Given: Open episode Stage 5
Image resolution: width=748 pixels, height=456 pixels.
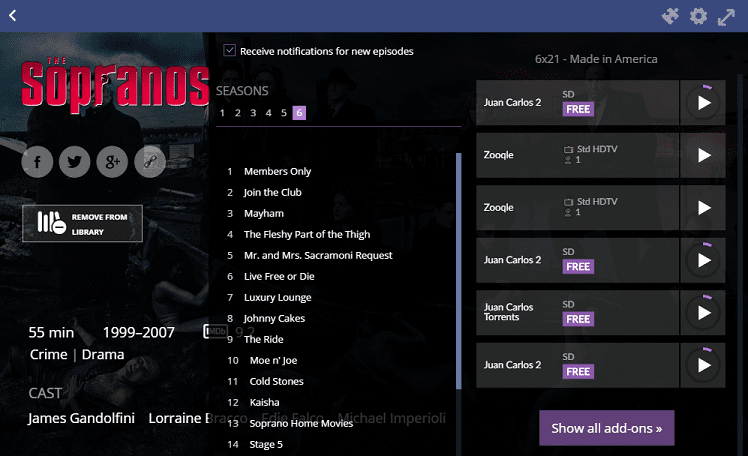Looking at the screenshot, I should tap(266, 444).
